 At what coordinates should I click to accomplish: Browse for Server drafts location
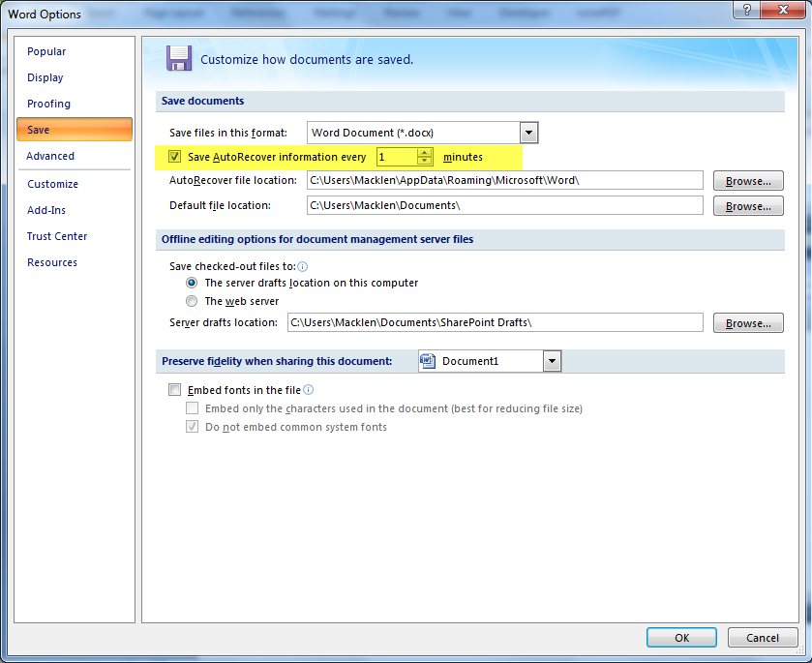748,322
